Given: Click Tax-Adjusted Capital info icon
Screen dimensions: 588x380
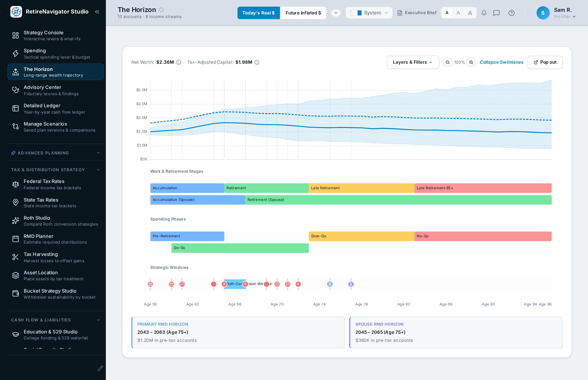Looking at the screenshot, I should (257, 62).
